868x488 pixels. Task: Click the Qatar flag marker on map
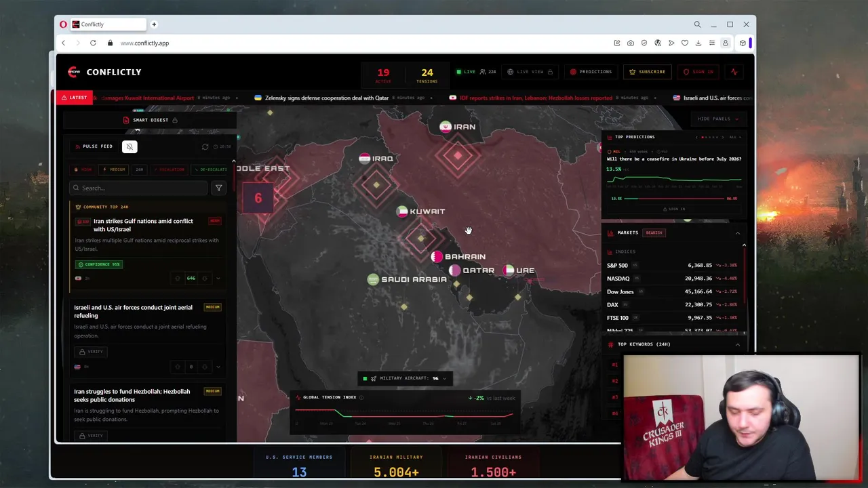454,270
